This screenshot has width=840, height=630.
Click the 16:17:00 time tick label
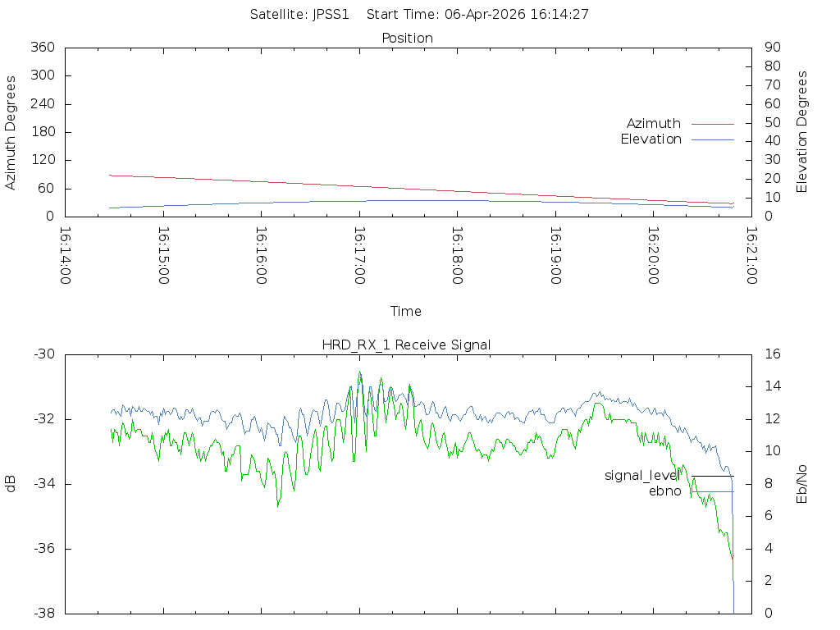[x=359, y=256]
